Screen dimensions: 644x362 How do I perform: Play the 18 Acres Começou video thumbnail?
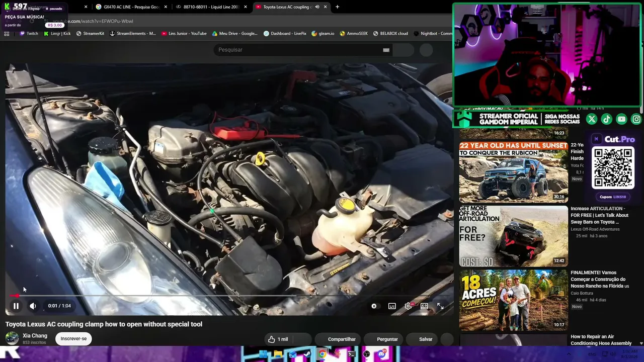pos(513,299)
